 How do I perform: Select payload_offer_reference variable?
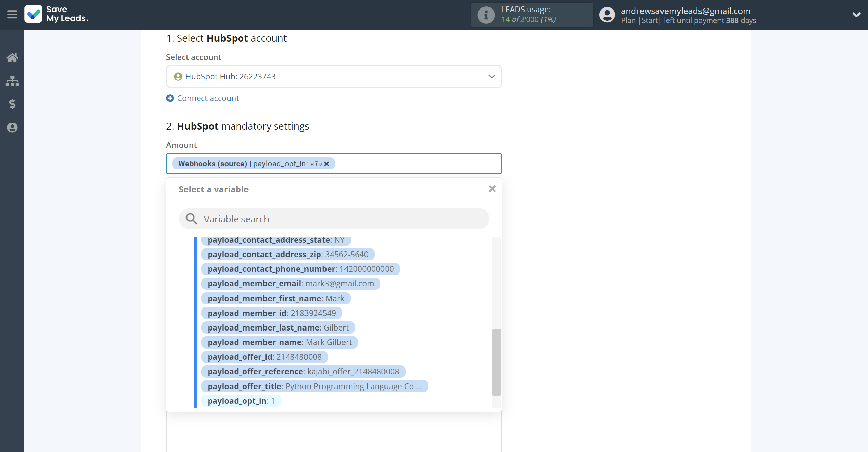303,372
